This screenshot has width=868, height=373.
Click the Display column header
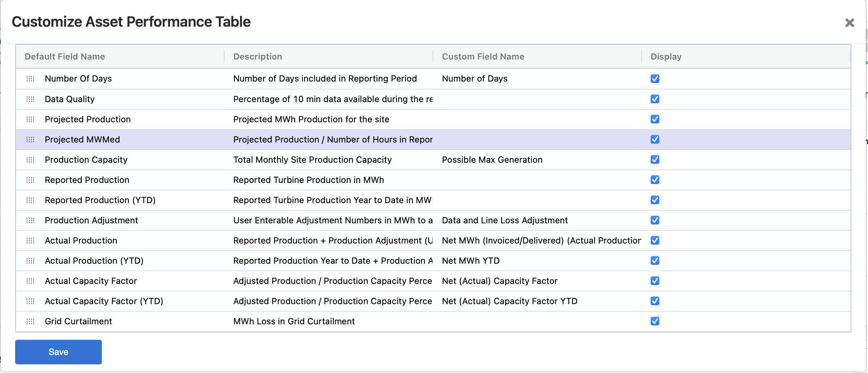(x=666, y=57)
